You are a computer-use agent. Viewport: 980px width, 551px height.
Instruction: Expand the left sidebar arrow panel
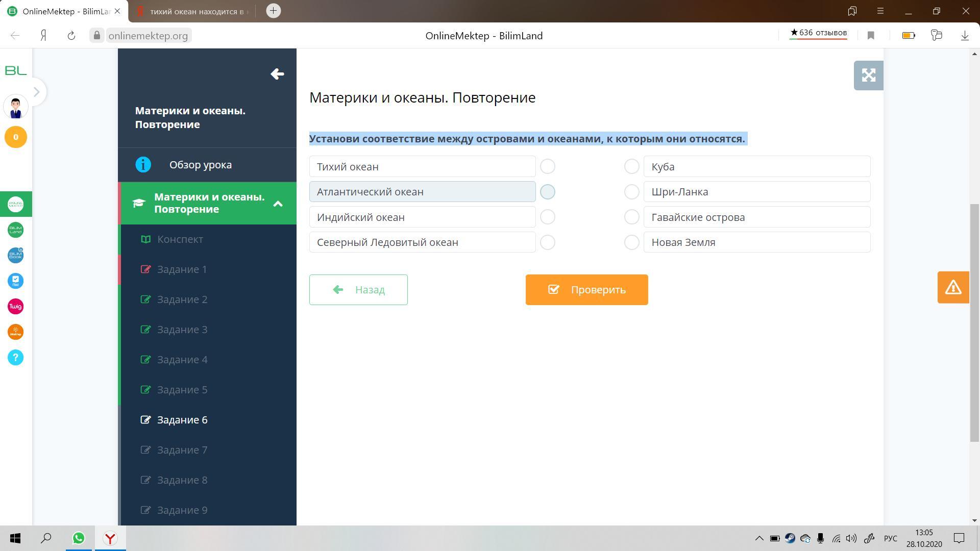point(36,92)
